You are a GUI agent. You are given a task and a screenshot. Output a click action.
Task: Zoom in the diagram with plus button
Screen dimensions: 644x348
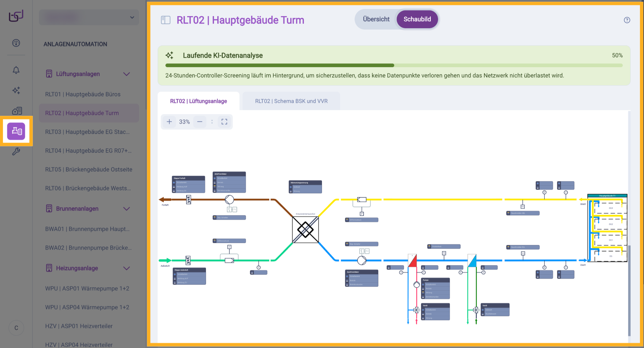[169, 122]
